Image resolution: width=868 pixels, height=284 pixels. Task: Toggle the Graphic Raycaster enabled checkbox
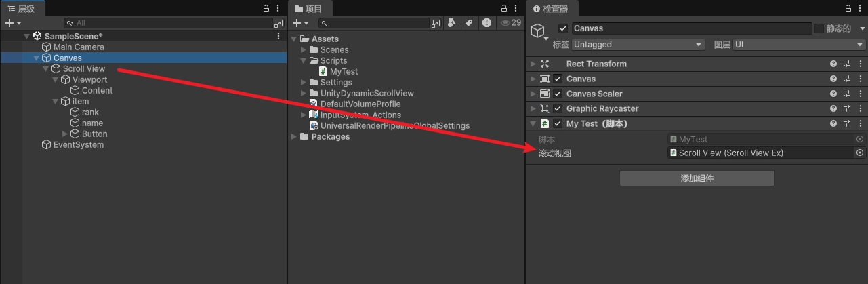point(558,108)
